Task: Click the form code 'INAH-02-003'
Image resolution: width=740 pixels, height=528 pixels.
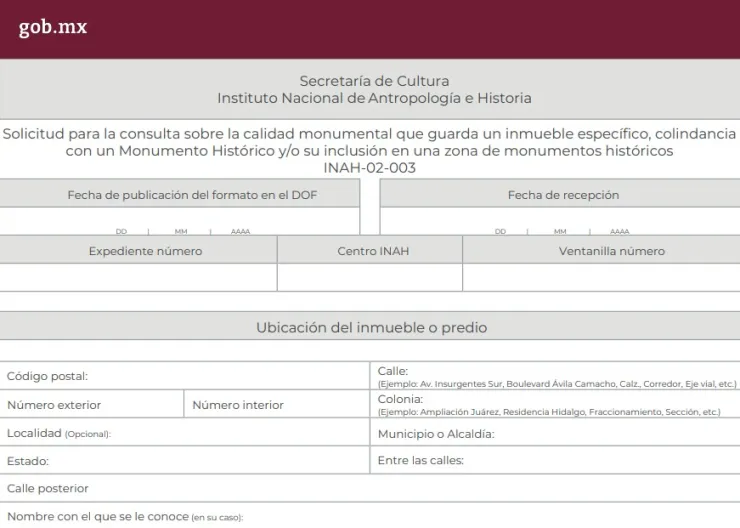Action: click(x=370, y=168)
